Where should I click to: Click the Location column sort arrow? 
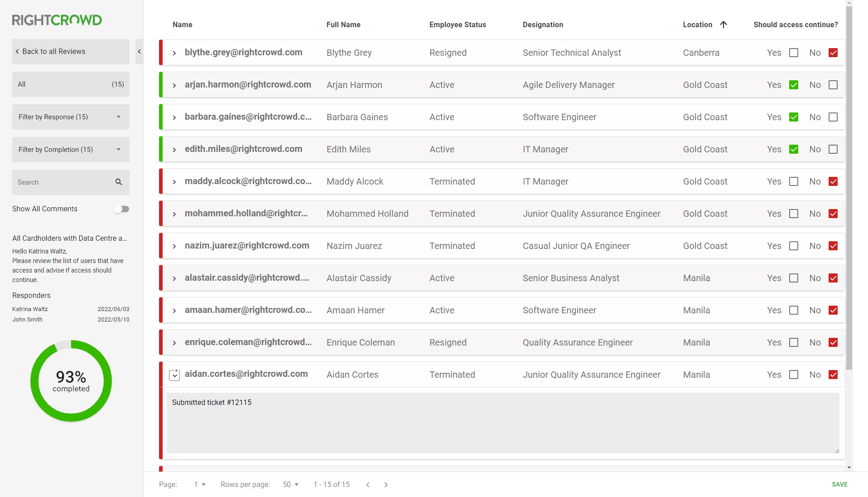(723, 24)
